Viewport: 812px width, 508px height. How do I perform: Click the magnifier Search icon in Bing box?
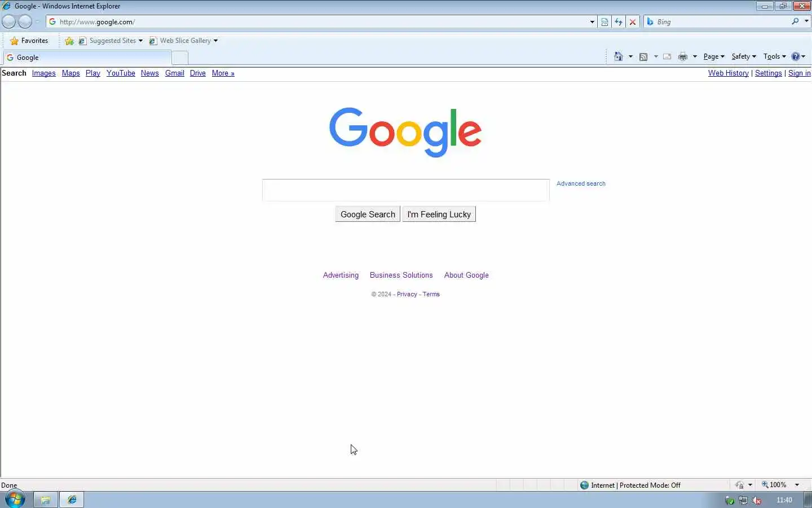pos(795,21)
